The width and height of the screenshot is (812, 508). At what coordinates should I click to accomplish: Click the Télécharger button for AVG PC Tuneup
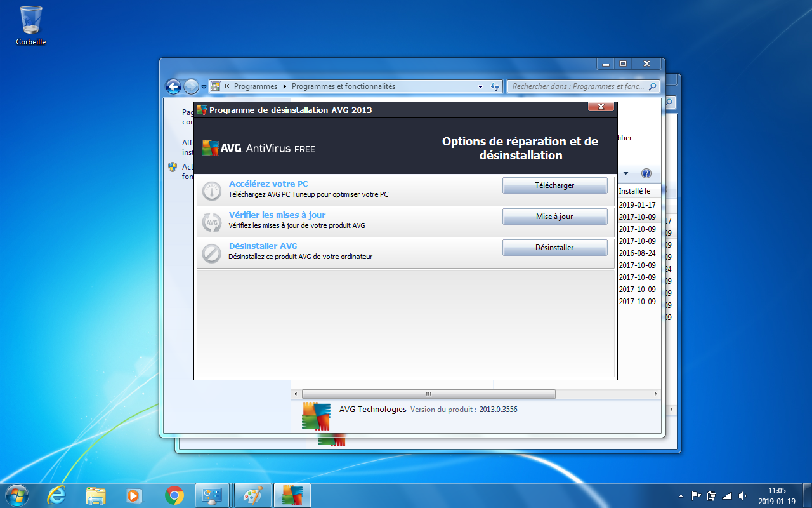(554, 185)
